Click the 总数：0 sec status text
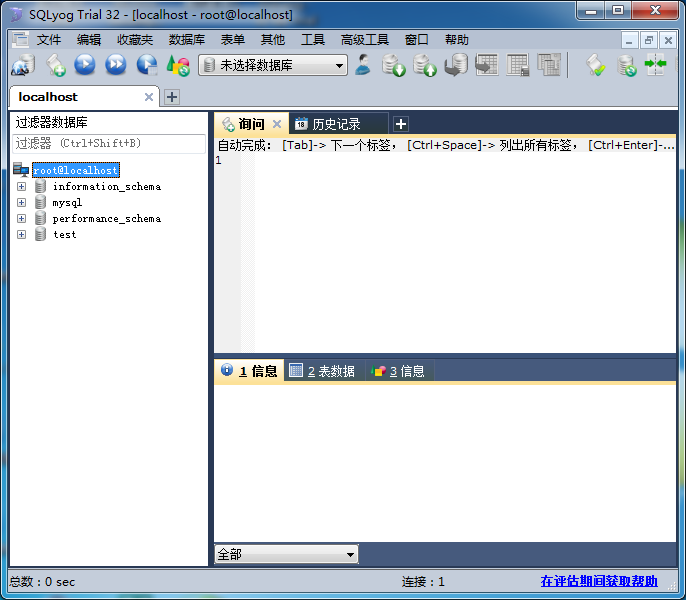 tap(42, 582)
